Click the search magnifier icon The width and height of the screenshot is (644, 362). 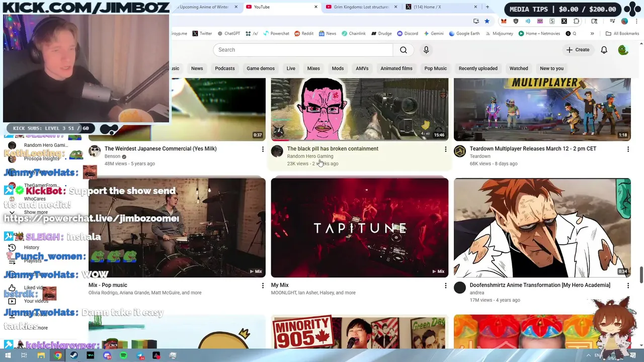404,50
